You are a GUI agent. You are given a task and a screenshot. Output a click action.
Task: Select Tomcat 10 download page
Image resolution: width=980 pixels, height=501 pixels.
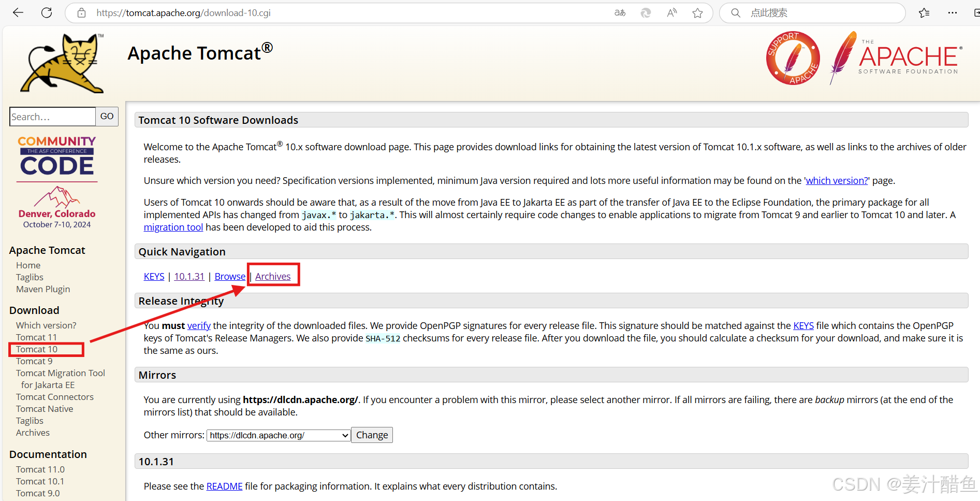37,349
